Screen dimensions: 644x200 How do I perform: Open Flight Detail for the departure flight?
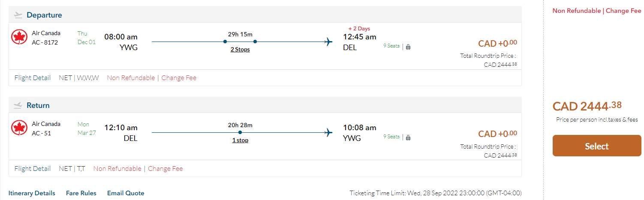coord(33,78)
